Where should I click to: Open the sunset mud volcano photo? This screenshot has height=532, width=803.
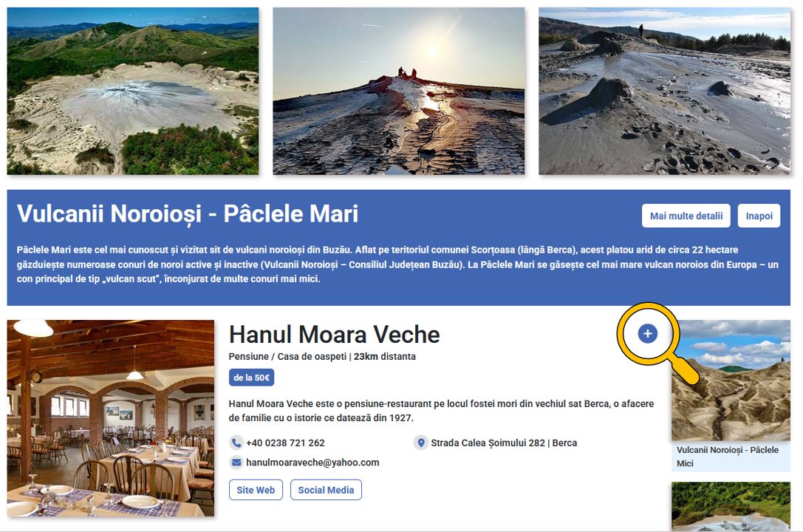click(399, 91)
